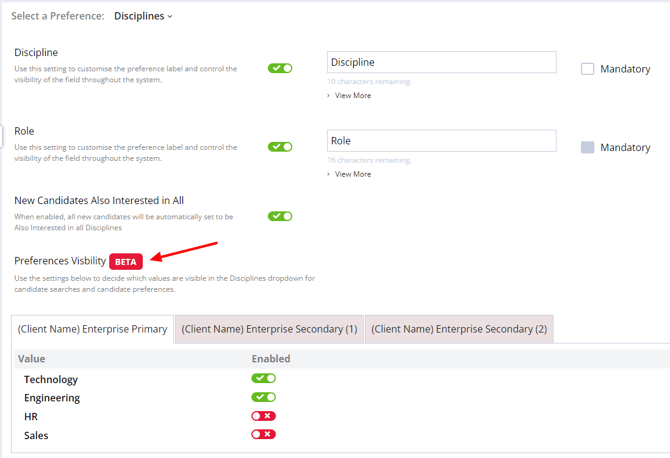Check the Mandatory box for Role
This screenshot has width=670, height=458.
pyautogui.click(x=588, y=147)
